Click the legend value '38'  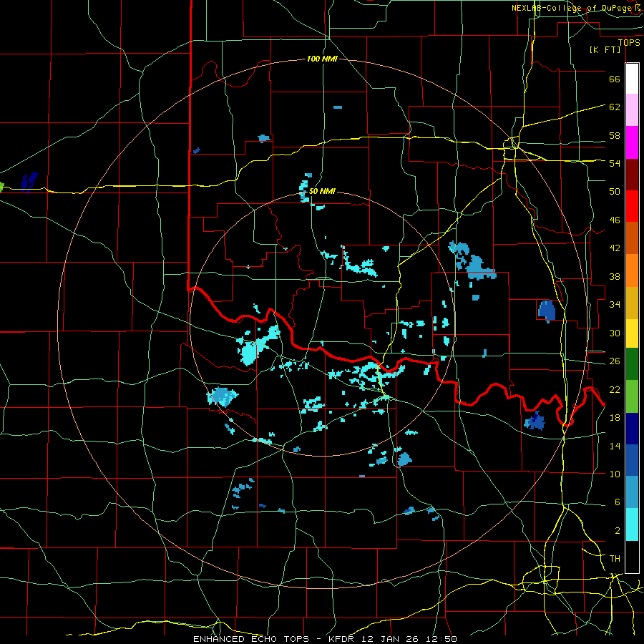[x=615, y=276]
